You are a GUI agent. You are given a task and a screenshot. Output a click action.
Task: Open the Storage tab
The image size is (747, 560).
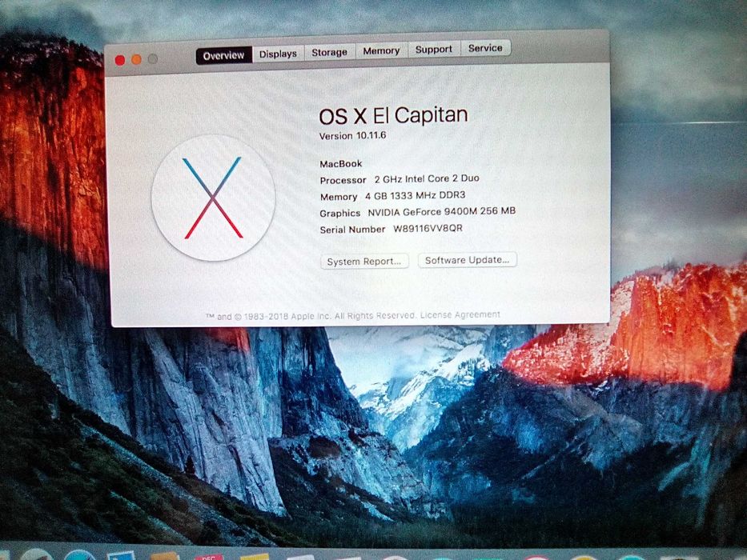329,52
